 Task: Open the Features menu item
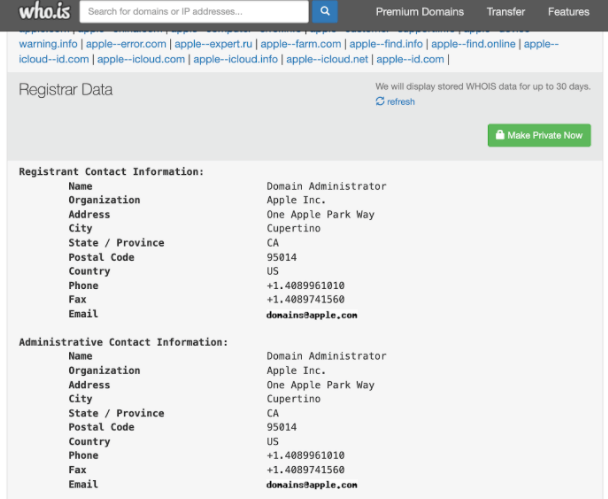coord(568,12)
